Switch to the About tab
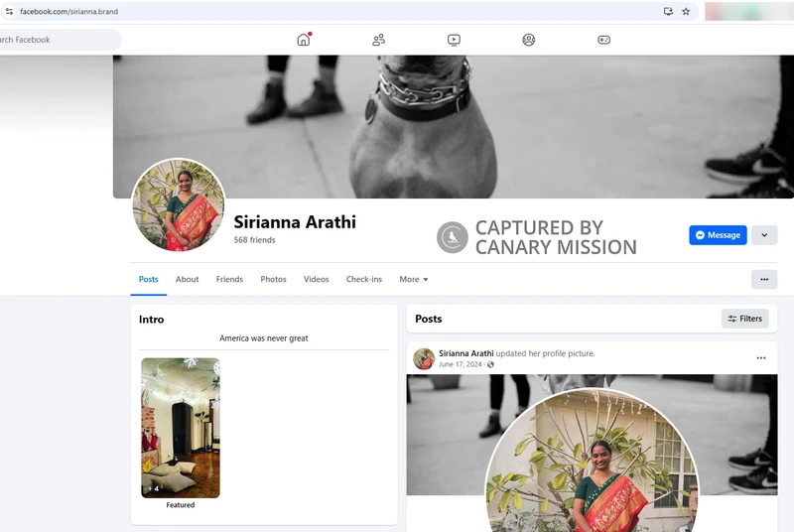 click(187, 280)
